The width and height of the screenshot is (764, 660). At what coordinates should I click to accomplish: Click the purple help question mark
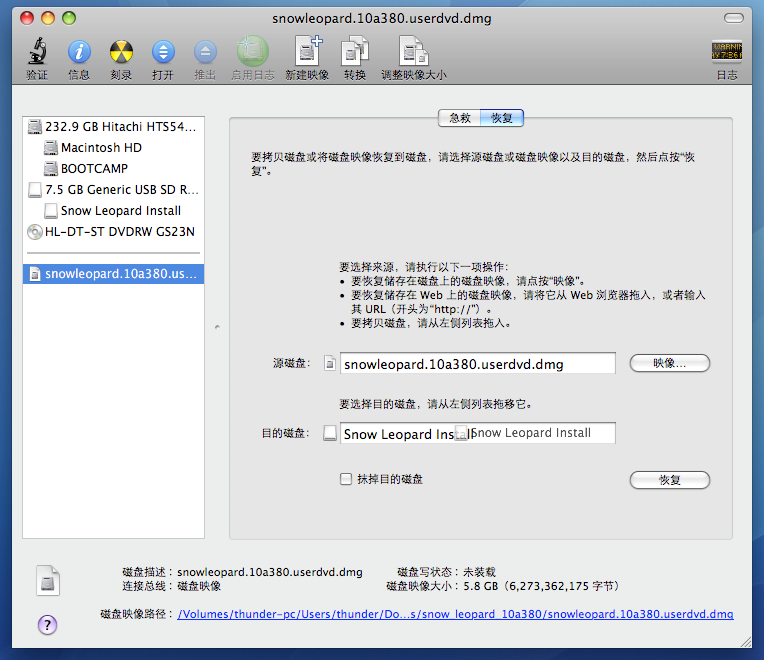47,624
